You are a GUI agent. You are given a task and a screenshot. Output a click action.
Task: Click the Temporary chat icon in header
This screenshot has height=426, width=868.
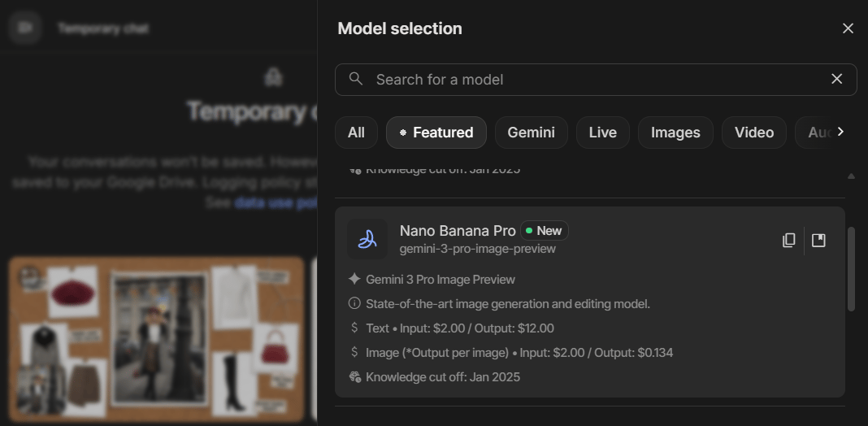tap(25, 28)
